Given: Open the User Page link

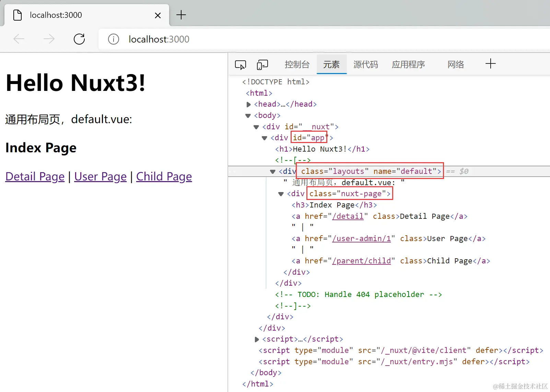Looking at the screenshot, I should pos(101,176).
